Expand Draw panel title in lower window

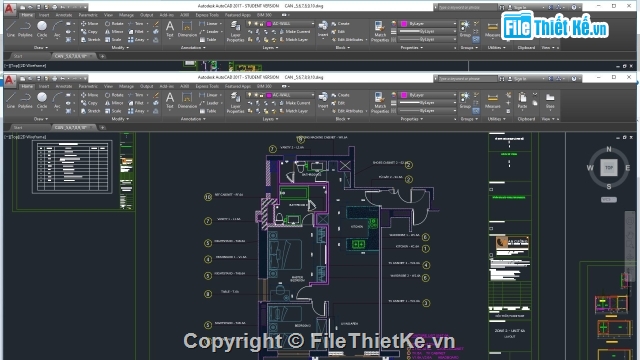point(40,119)
